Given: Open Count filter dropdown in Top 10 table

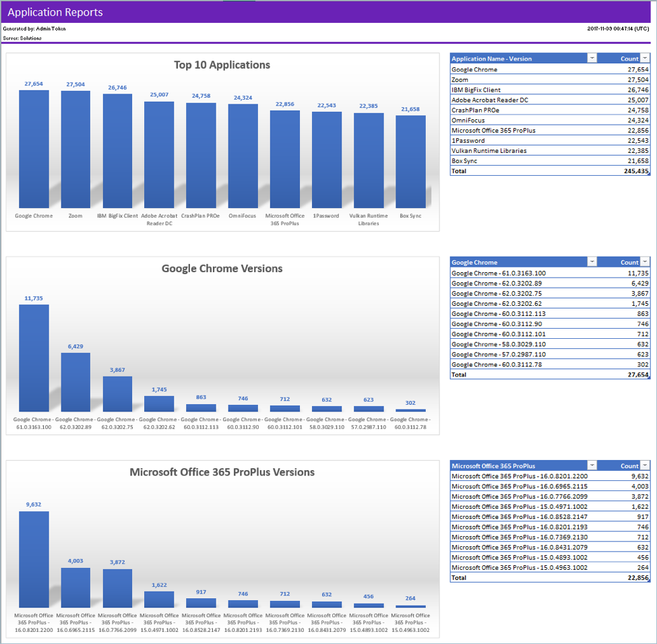Looking at the screenshot, I should coord(645,59).
